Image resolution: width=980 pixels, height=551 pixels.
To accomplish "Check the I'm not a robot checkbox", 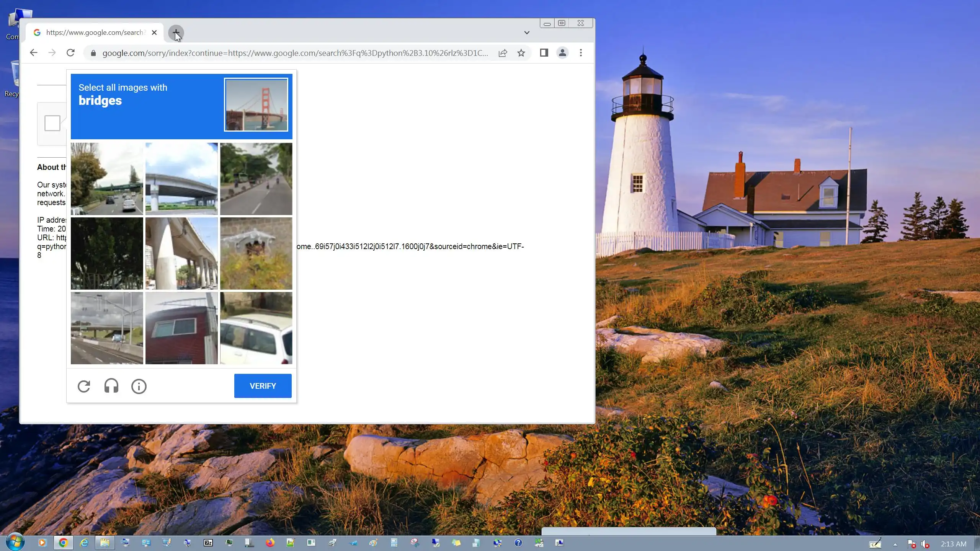I will tap(52, 123).
